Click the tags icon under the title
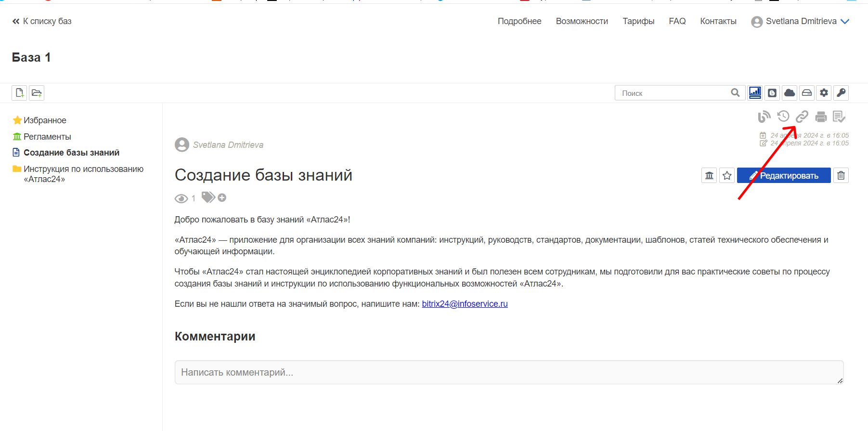Screen dimensions: 868x431 click(x=208, y=197)
